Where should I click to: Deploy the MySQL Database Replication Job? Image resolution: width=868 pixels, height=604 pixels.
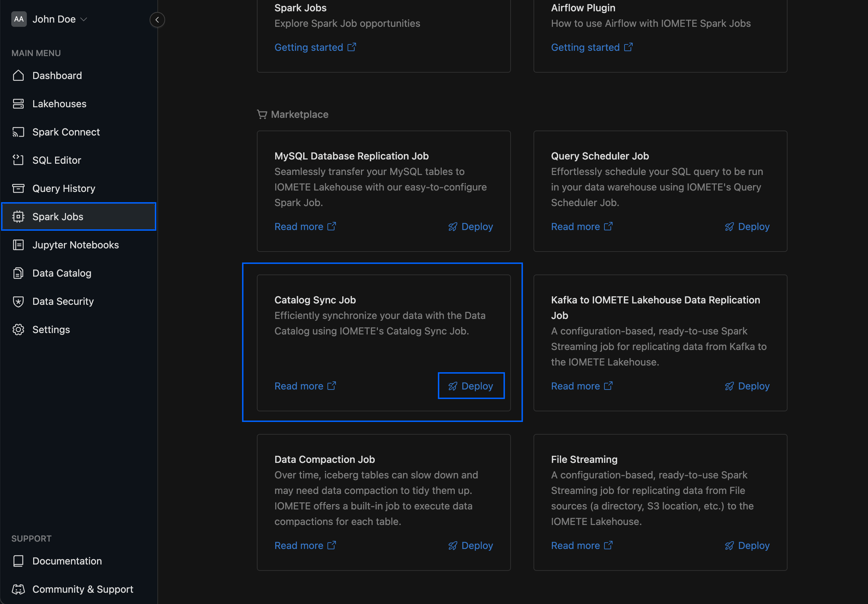471,227
